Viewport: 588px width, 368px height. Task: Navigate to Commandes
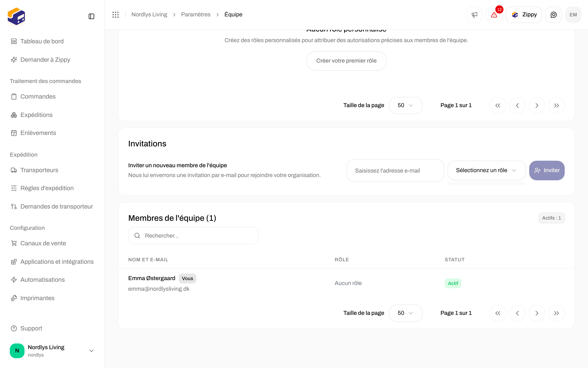[33, 96]
